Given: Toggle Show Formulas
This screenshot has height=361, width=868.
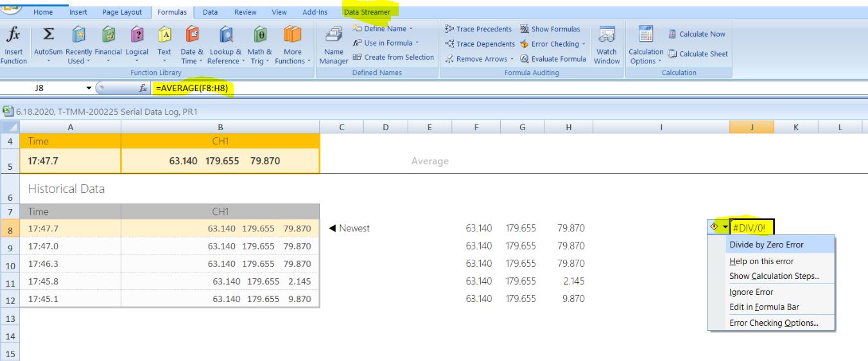Looking at the screenshot, I should [x=550, y=29].
